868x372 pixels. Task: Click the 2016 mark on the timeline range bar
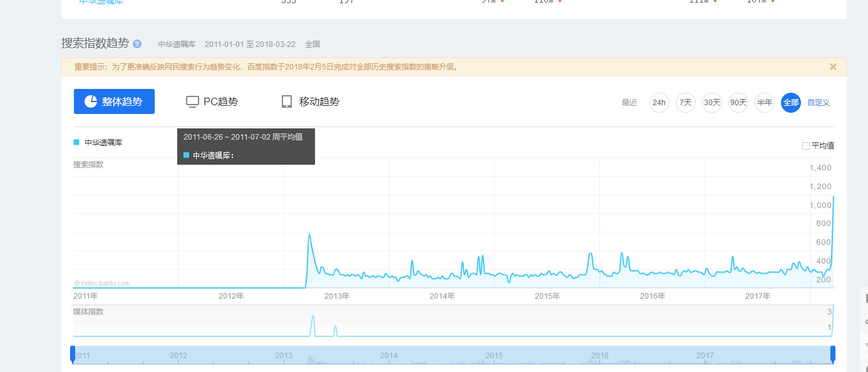click(600, 356)
